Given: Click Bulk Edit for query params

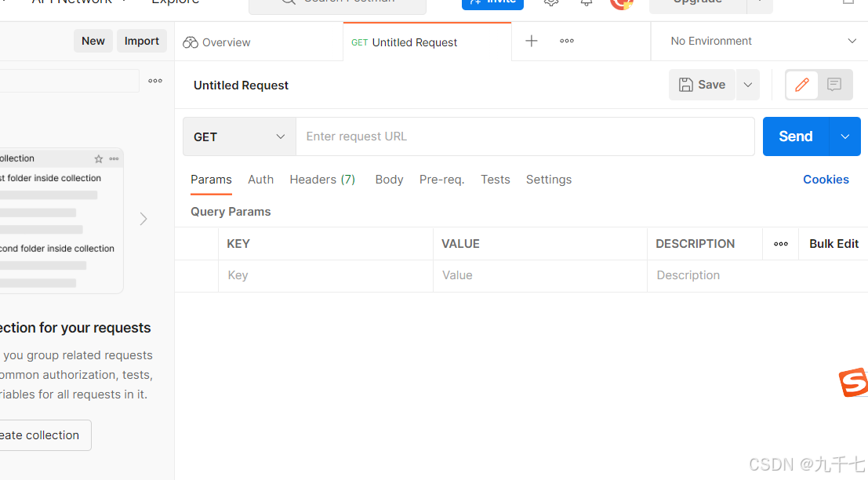Looking at the screenshot, I should 833,244.
